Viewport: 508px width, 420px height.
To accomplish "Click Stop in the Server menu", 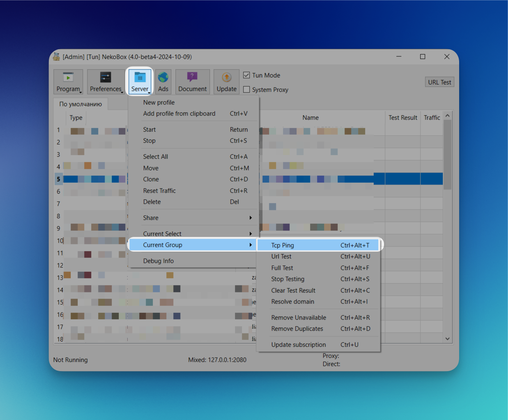I will [x=193, y=140].
